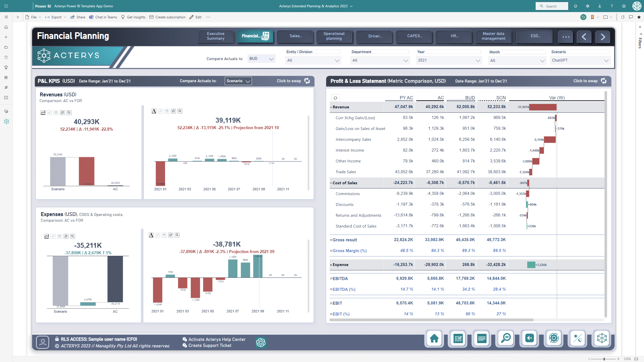The image size is (644, 362).
Task: Click the spreadsheet icon in footer
Action: pyautogui.click(x=458, y=338)
